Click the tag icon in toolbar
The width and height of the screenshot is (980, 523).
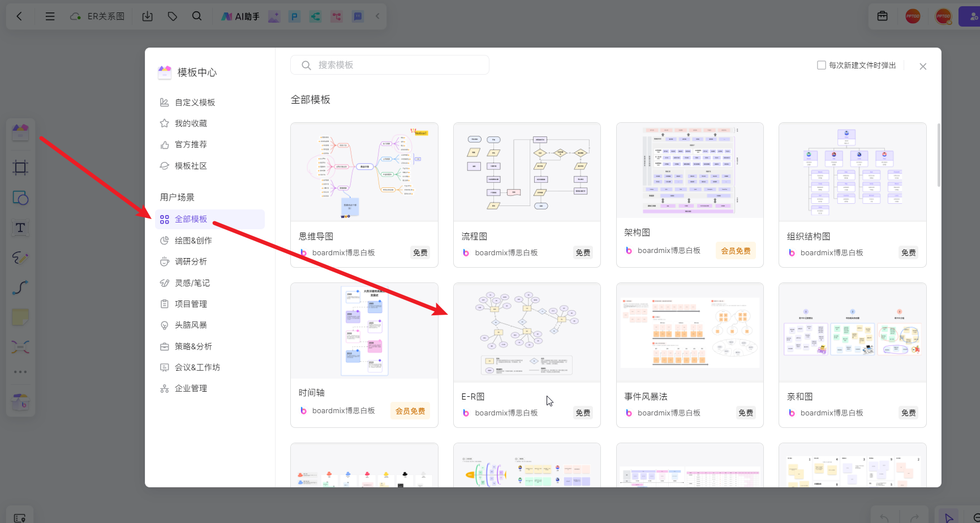click(173, 16)
